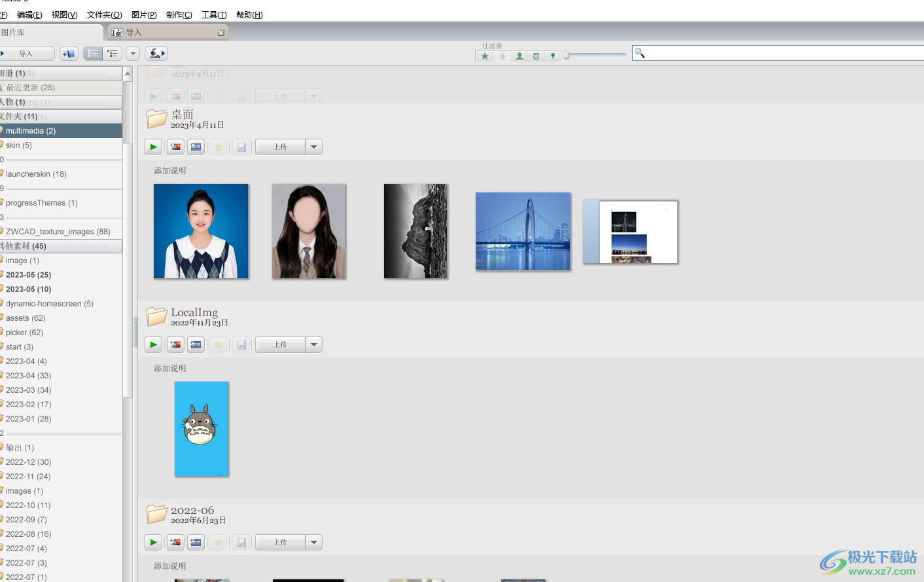
Task: Select the blue bridge photo thumbnail
Action: tap(523, 231)
